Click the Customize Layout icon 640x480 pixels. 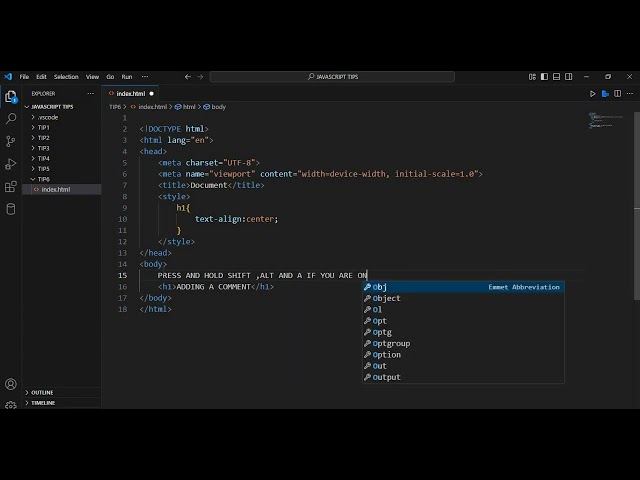[x=532, y=77]
